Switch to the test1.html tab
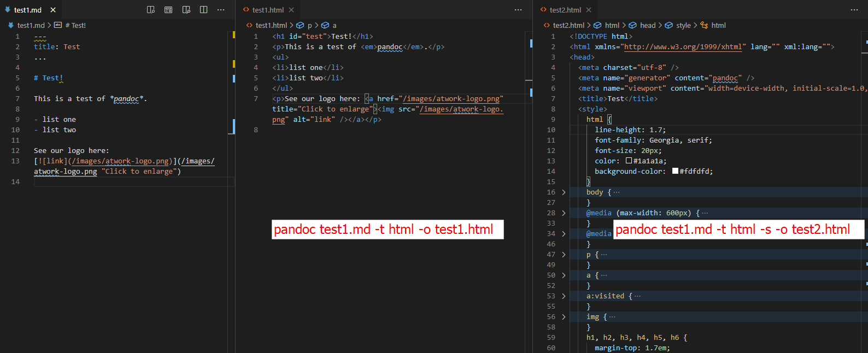This screenshot has height=353, width=868. [x=267, y=10]
